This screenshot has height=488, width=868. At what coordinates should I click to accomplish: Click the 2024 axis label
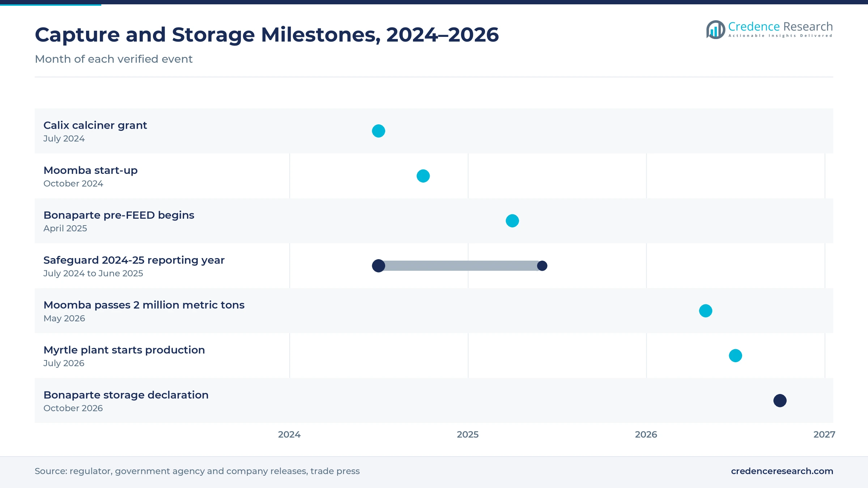289,435
